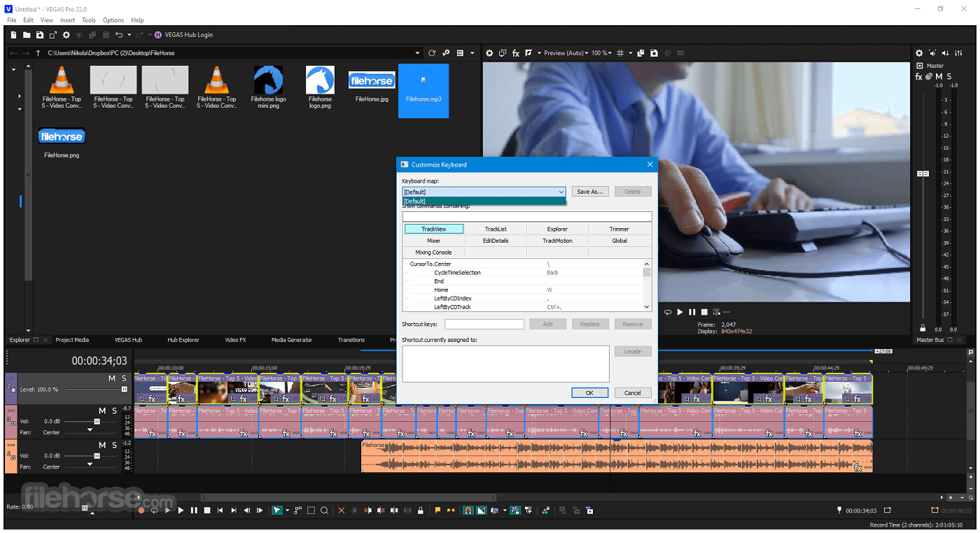
Task: Select the Global tab in dialog
Action: 619,241
